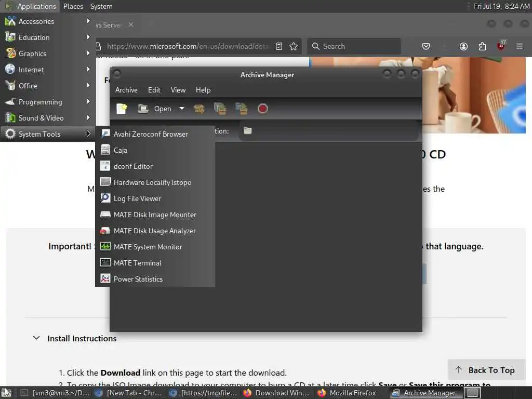Switch to tmpfile Chrome taskbar item

pos(204,393)
